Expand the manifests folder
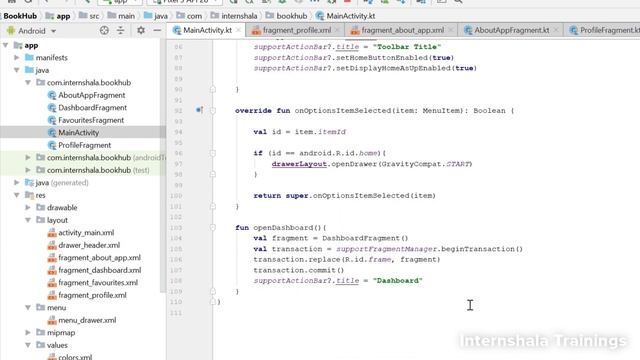Image resolution: width=640 pixels, height=360 pixels. pos(17,58)
